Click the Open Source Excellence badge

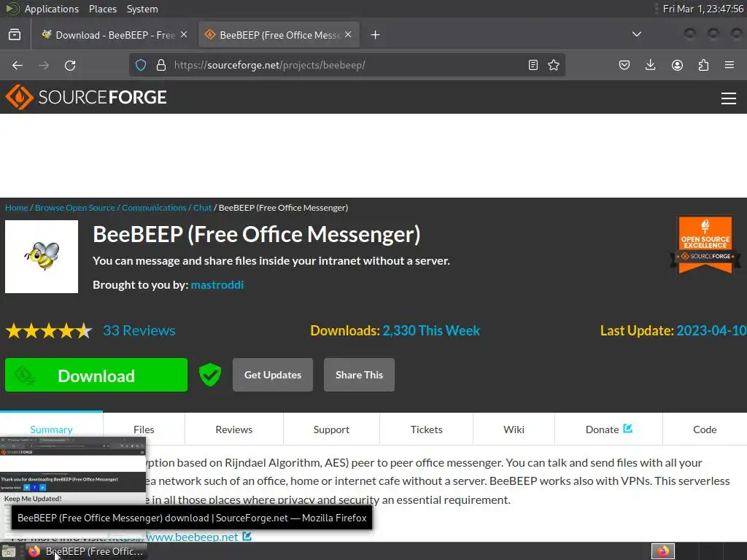click(x=705, y=245)
